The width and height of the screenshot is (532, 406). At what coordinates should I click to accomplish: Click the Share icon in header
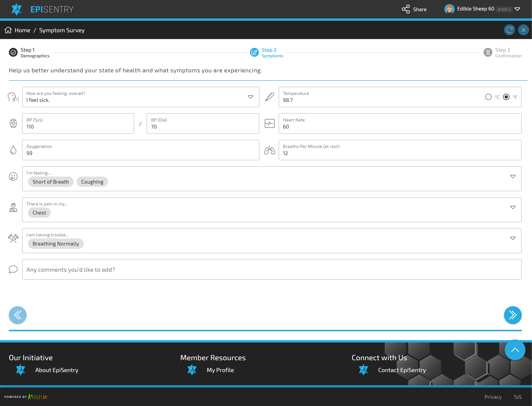coord(406,9)
